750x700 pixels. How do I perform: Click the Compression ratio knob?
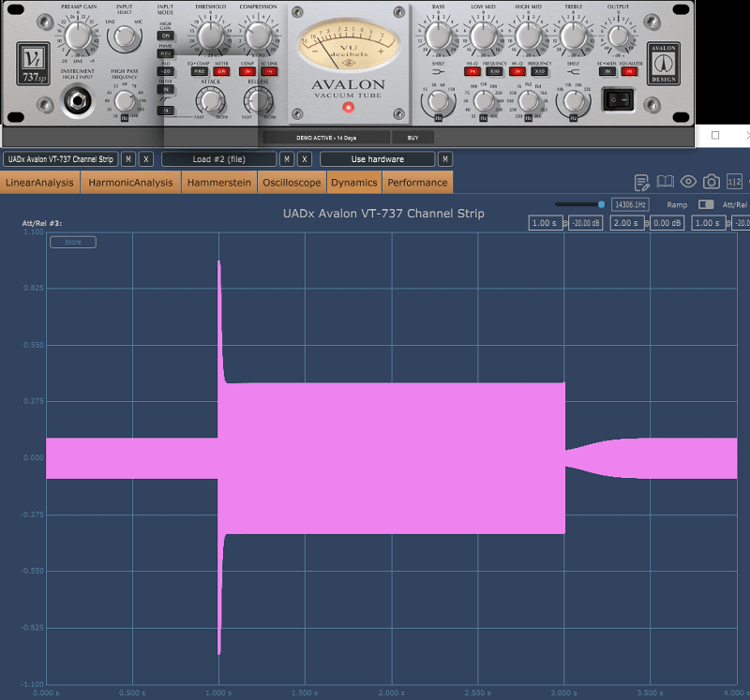click(259, 35)
